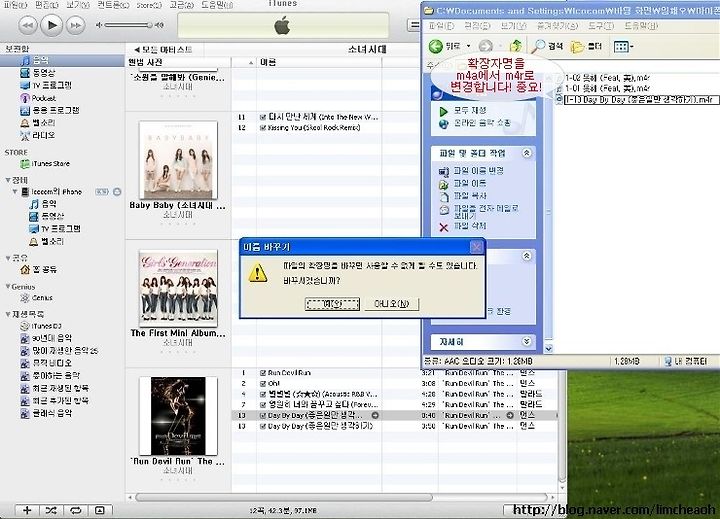This screenshot has width=720, height=519.
Task: Collapse the 재생목록 section triangle
Action: 8,314
